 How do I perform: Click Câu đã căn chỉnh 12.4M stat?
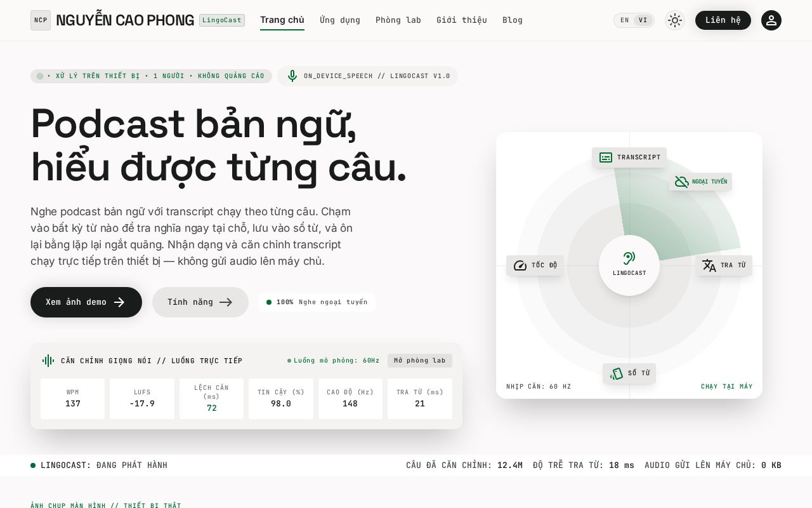[x=464, y=465]
